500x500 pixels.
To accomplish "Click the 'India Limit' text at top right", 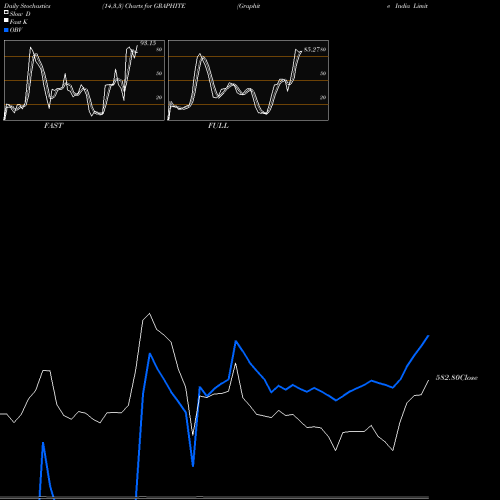I will (x=411, y=6).
